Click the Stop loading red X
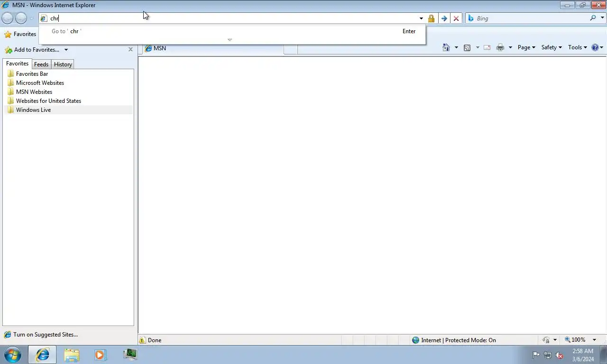Viewport: 607px width, 364px height. click(456, 18)
